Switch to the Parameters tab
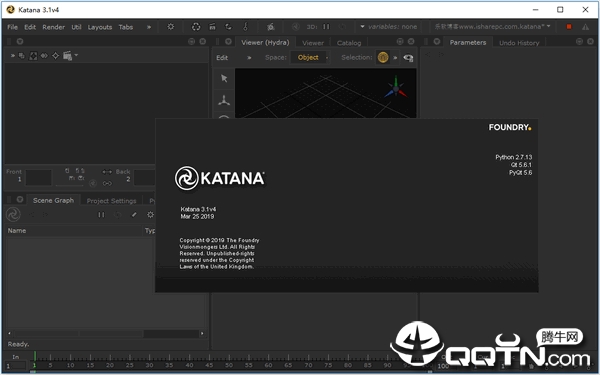Screen dimensions: 600x375 pos(468,42)
